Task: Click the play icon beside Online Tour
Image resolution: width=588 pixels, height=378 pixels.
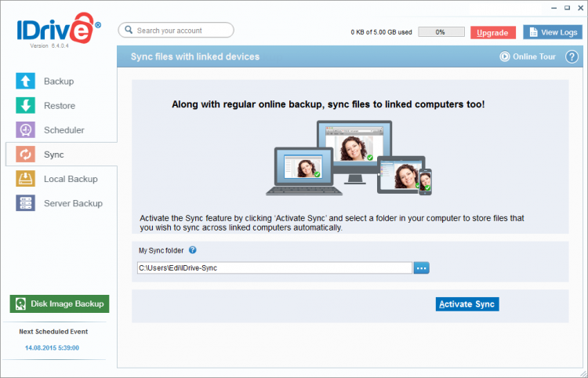Action: click(x=505, y=56)
